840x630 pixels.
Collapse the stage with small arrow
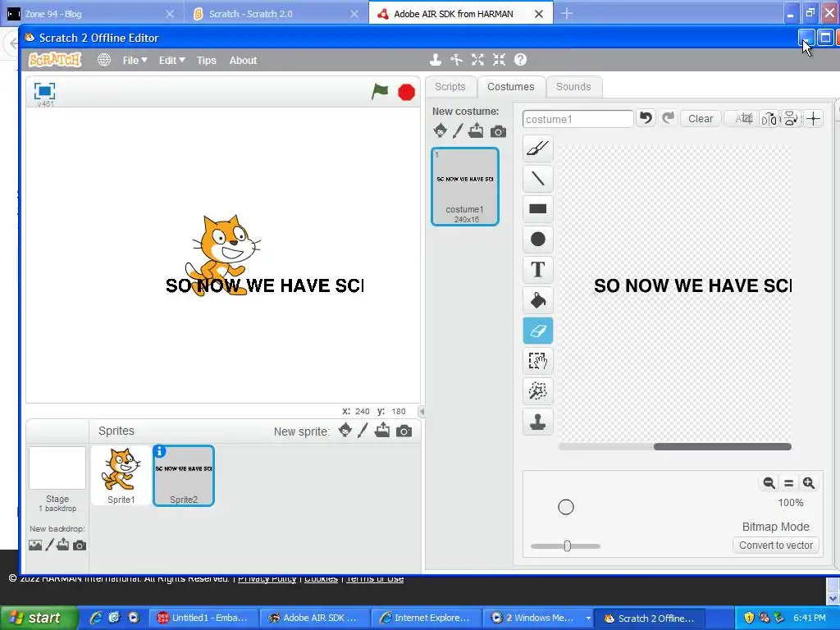tap(422, 412)
